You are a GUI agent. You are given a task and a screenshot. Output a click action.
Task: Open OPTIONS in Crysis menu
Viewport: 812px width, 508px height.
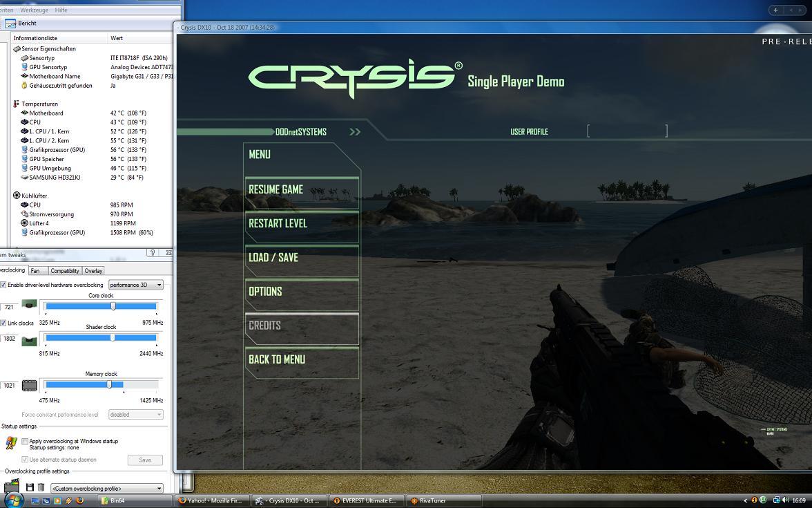point(302,294)
